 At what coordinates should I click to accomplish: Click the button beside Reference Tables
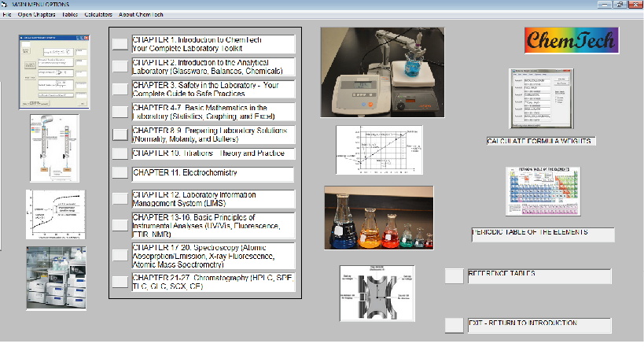(x=454, y=276)
